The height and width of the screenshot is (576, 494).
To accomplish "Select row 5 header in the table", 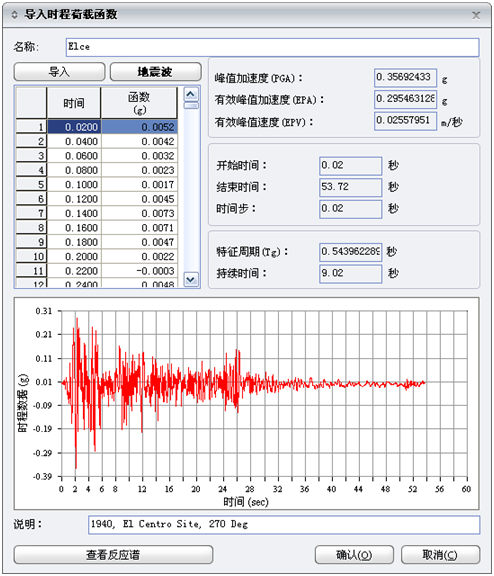I will [32, 184].
